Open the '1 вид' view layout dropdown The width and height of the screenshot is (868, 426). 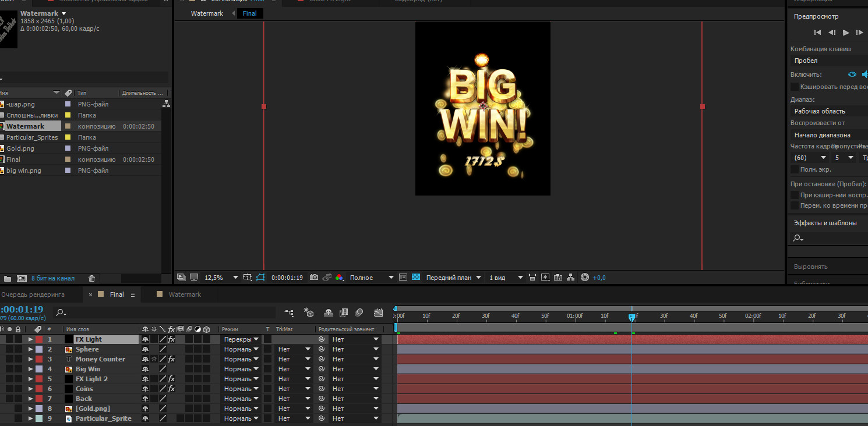(506, 278)
